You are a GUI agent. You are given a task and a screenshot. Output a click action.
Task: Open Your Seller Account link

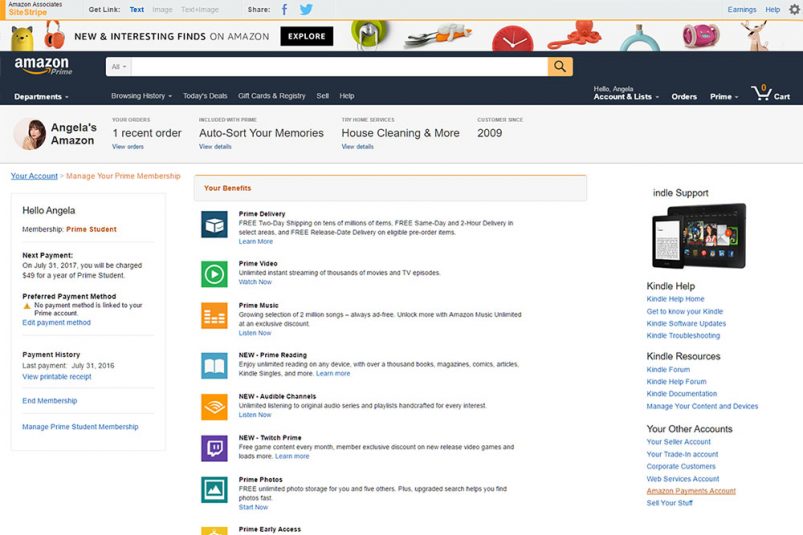[679, 442]
